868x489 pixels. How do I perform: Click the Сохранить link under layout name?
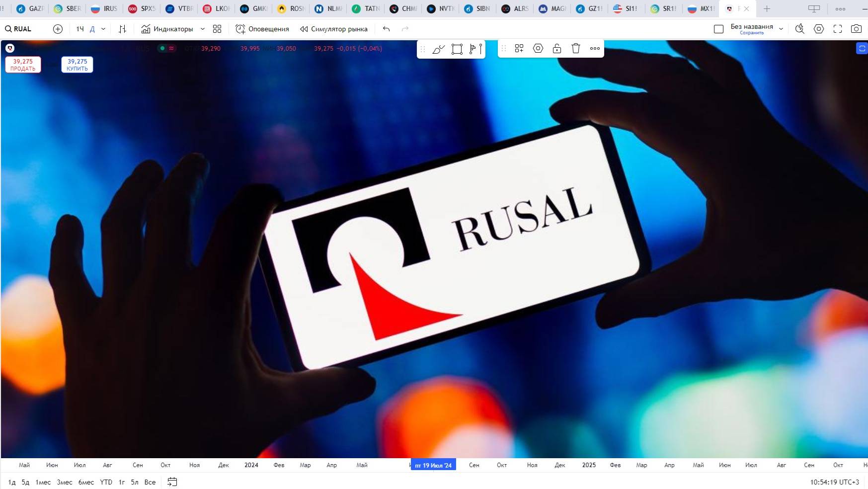(752, 33)
